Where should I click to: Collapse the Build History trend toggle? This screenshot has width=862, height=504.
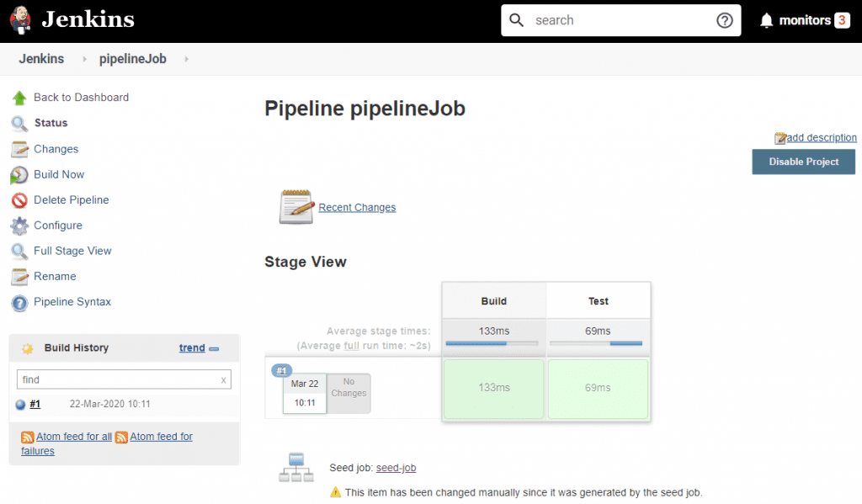point(214,348)
